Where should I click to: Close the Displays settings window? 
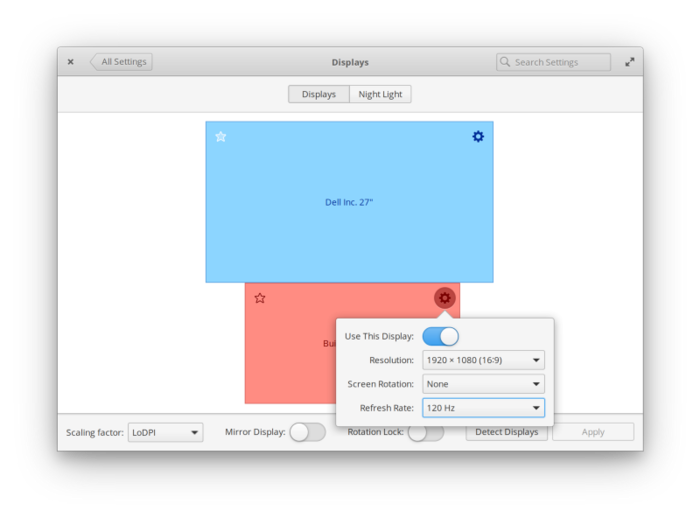pos(71,62)
